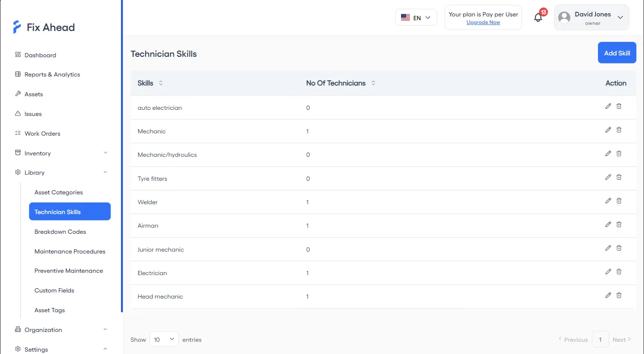This screenshot has width=644, height=354.
Task: Go to Work Orders in sidebar
Action: click(42, 134)
